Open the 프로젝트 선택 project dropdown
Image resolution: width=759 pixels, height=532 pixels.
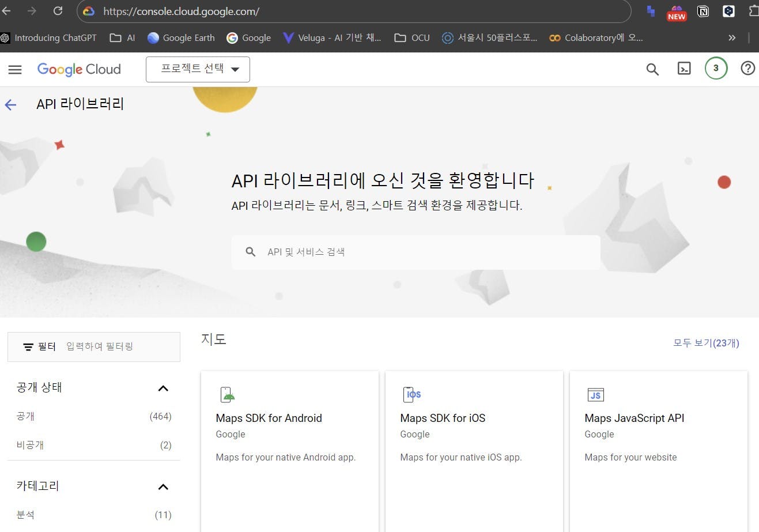[x=198, y=69]
